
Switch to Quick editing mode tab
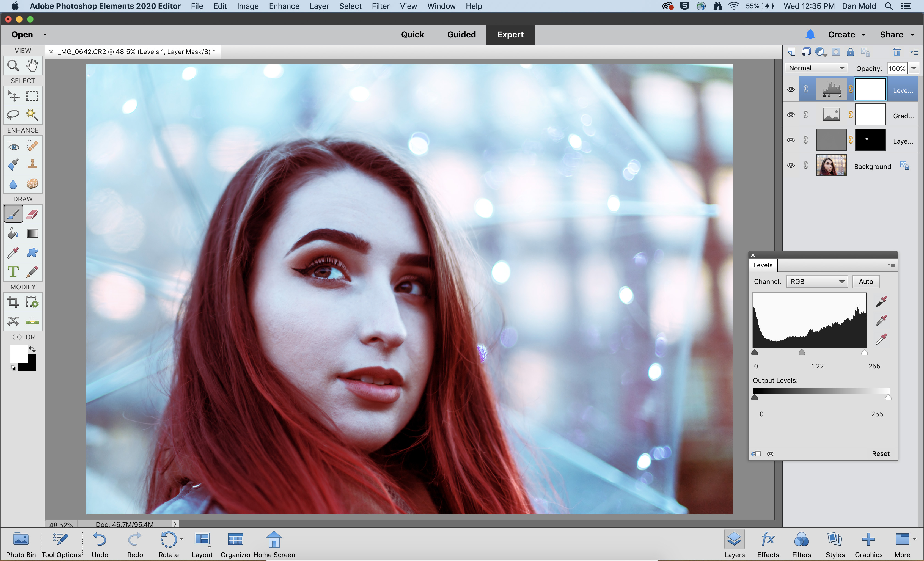click(413, 34)
